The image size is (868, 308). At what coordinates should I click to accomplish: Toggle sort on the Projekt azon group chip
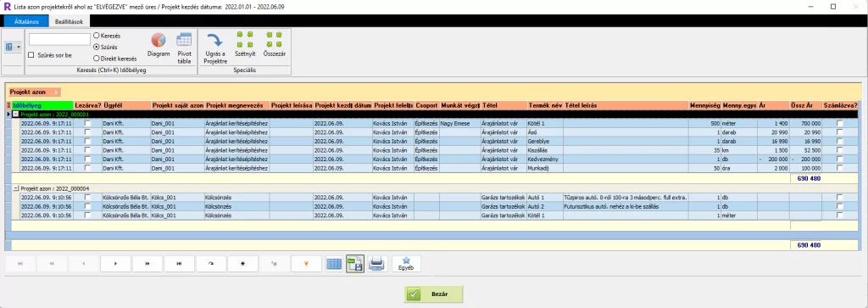34,92
